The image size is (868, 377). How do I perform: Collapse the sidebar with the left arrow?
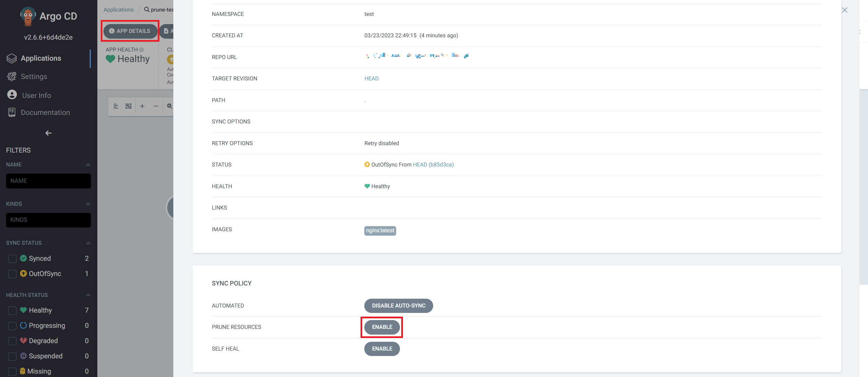pyautogui.click(x=48, y=133)
